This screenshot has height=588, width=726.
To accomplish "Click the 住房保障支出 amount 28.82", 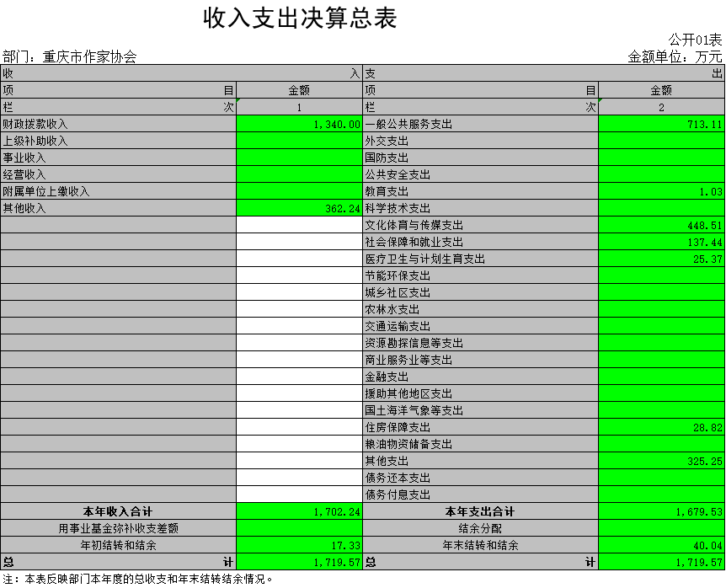I will [x=661, y=427].
